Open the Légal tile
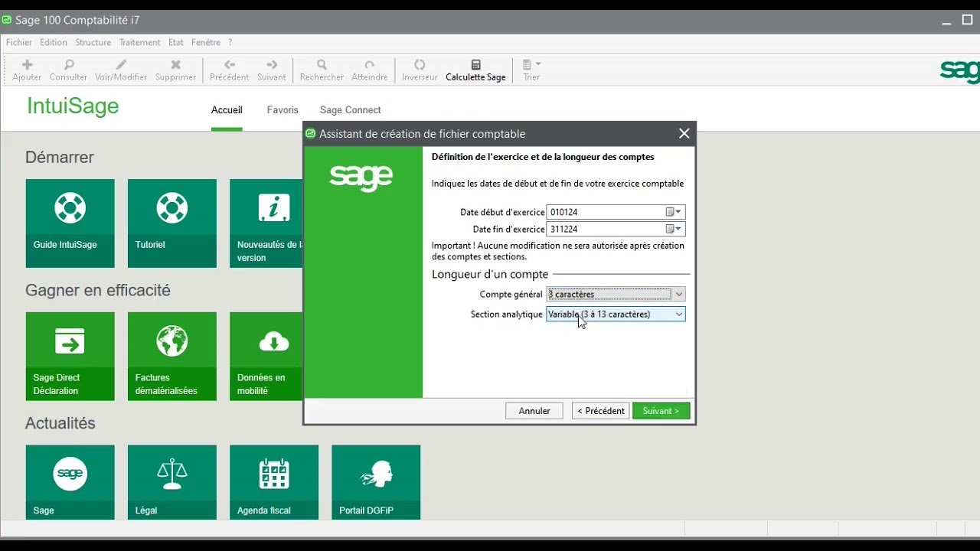Image resolution: width=980 pixels, height=551 pixels. 172,483
